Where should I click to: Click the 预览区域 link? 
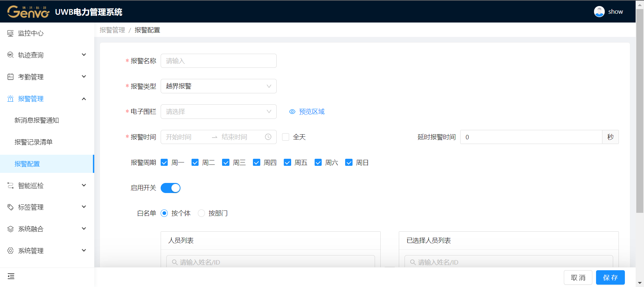[x=312, y=112]
